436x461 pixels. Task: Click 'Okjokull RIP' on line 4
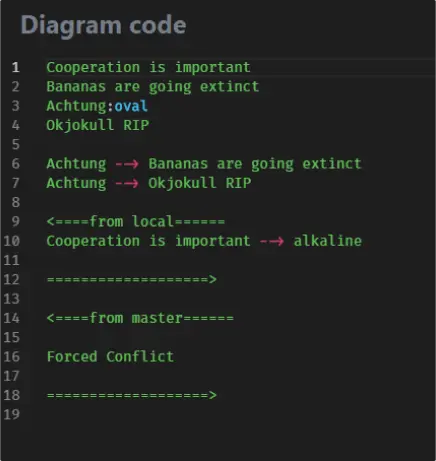[98, 125]
